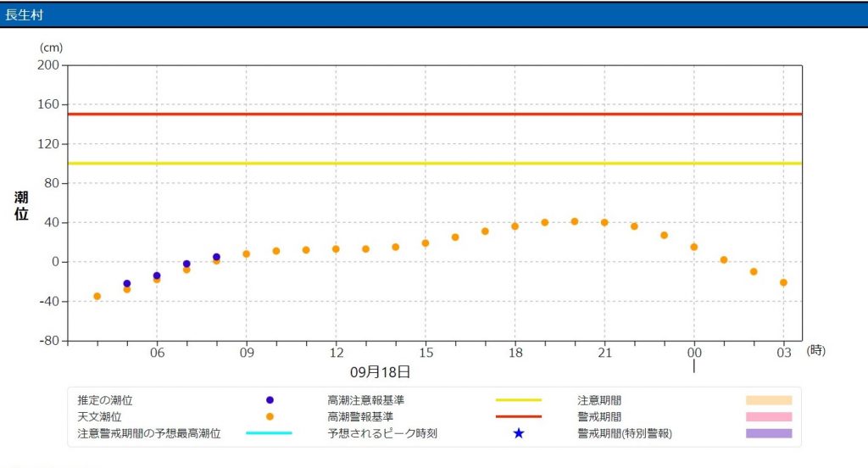The width and height of the screenshot is (868, 468).
Task: Click the 潮位 vertical axis title
Action: pyautogui.click(x=21, y=205)
